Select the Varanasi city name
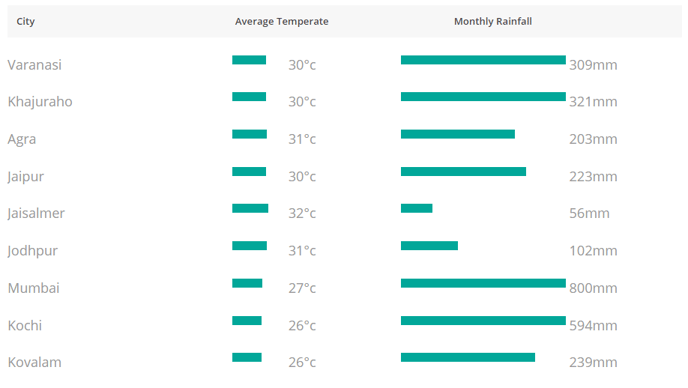This screenshot has width=688, height=388. 35,65
